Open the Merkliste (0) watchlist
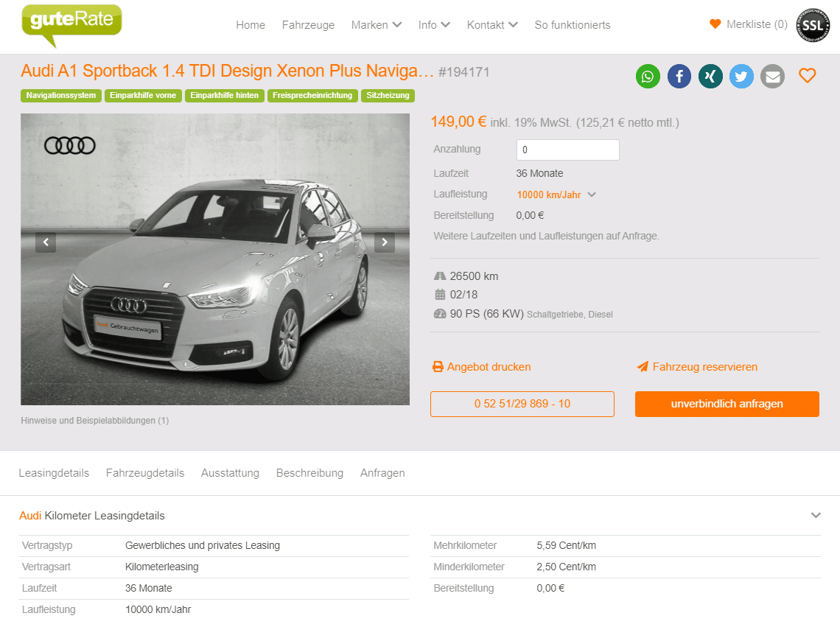 [x=749, y=24]
